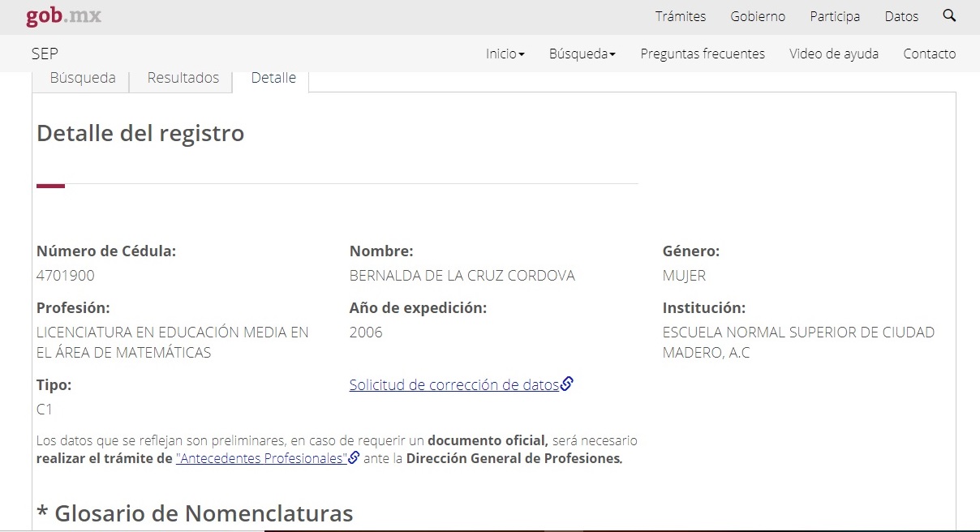Expand the Inicio dropdown menu
The image size is (980, 532).
pyautogui.click(x=505, y=54)
